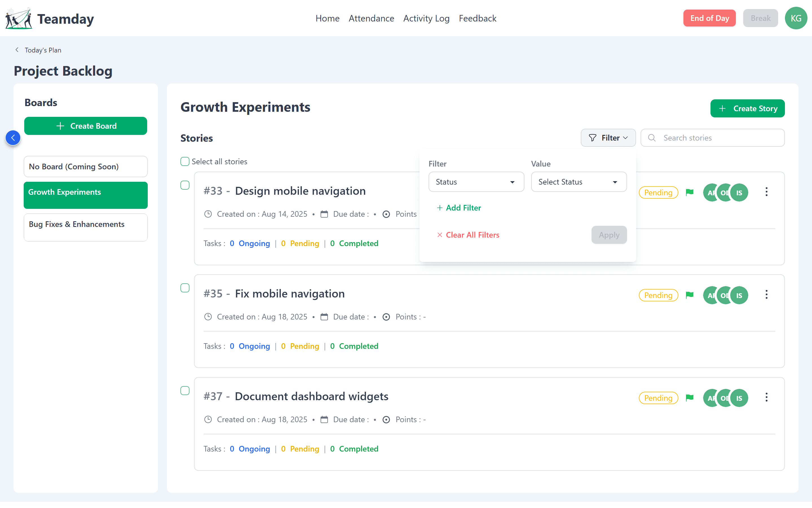Click the green priority flag on story #35
812x508 pixels.
(690, 295)
